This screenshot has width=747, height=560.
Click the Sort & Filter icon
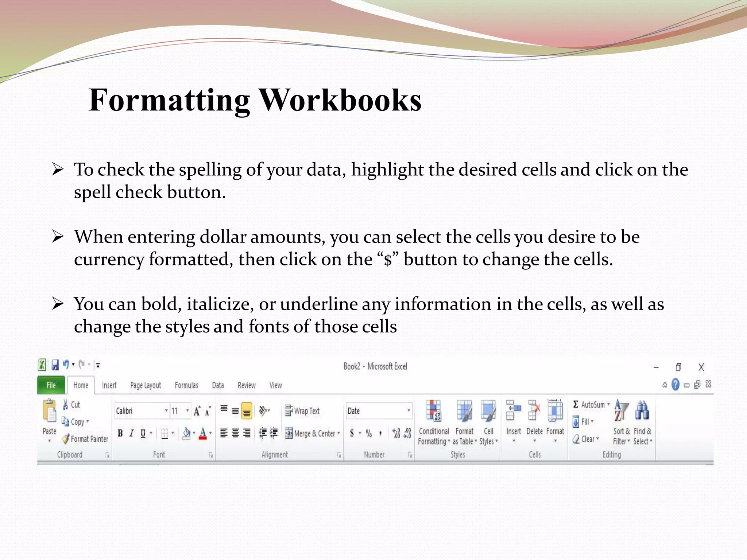tap(621, 411)
